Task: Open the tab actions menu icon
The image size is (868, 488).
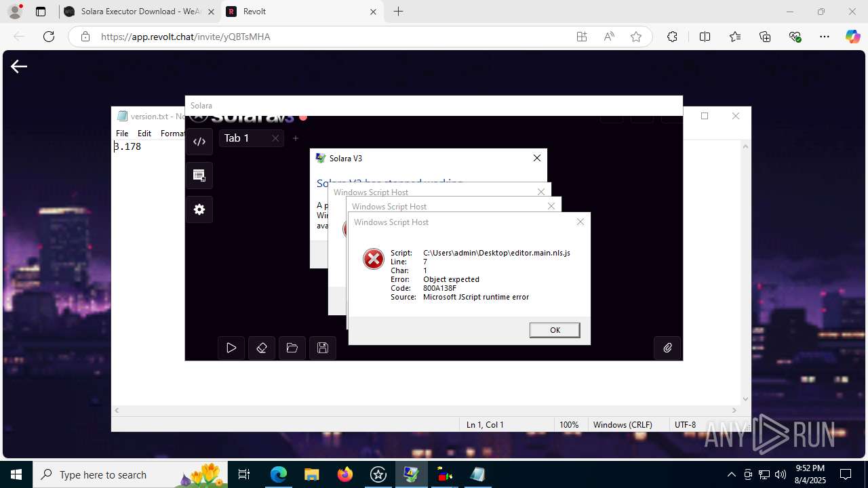Action: click(41, 12)
